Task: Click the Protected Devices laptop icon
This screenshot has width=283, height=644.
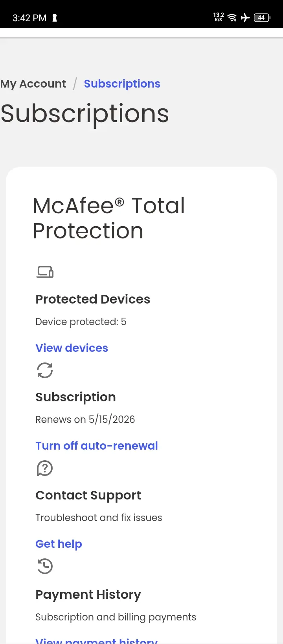Action: click(x=45, y=272)
